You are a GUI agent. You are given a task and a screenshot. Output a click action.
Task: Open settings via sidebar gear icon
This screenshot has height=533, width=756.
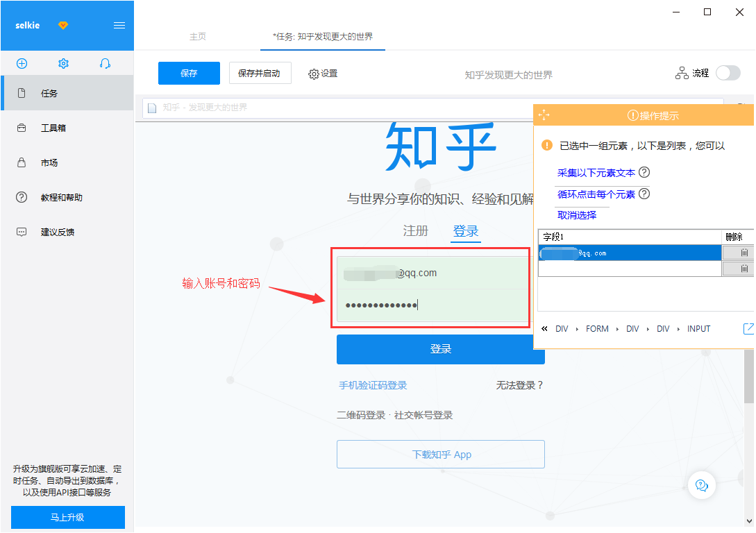point(63,64)
